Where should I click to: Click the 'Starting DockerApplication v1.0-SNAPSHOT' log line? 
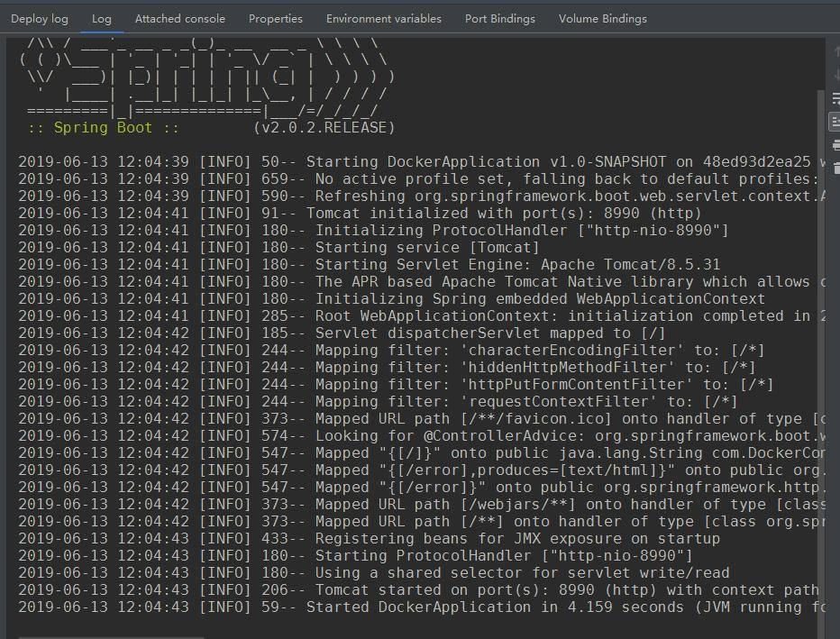click(x=422, y=161)
